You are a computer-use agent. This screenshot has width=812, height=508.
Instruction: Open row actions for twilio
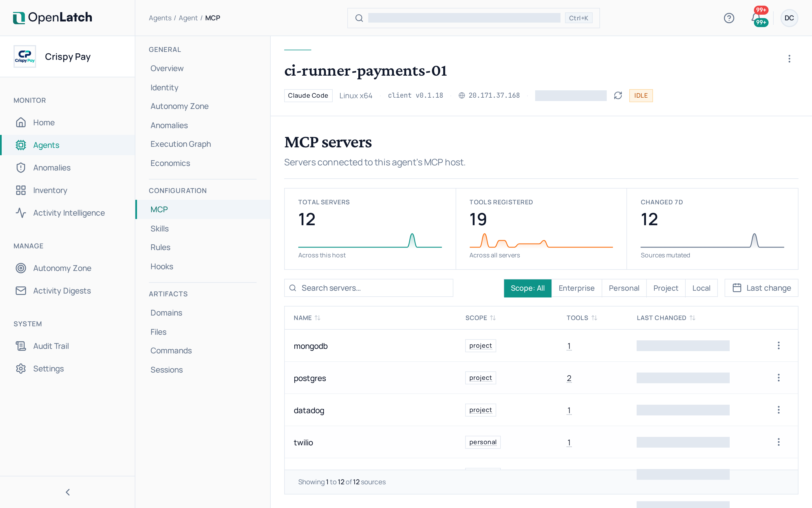[778, 442]
